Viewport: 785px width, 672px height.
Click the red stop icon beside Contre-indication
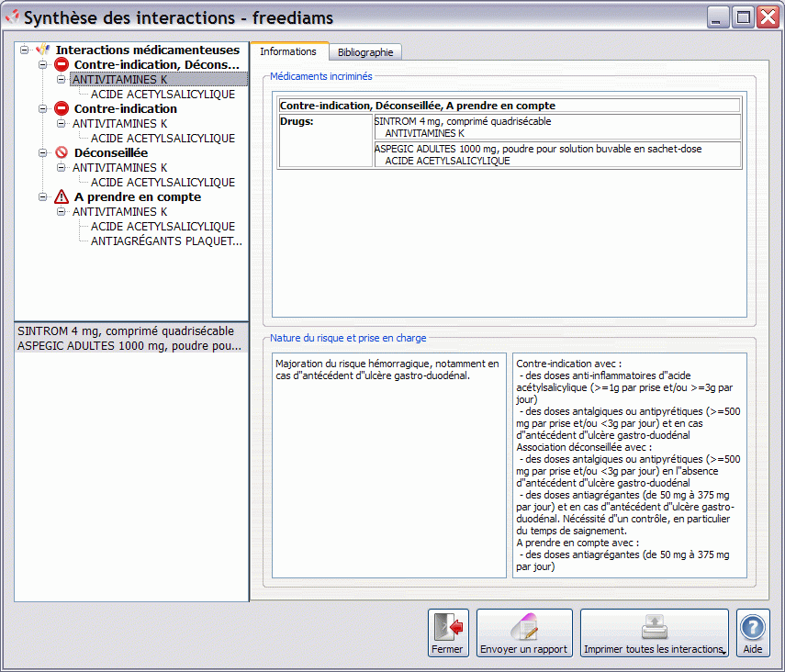(x=62, y=108)
